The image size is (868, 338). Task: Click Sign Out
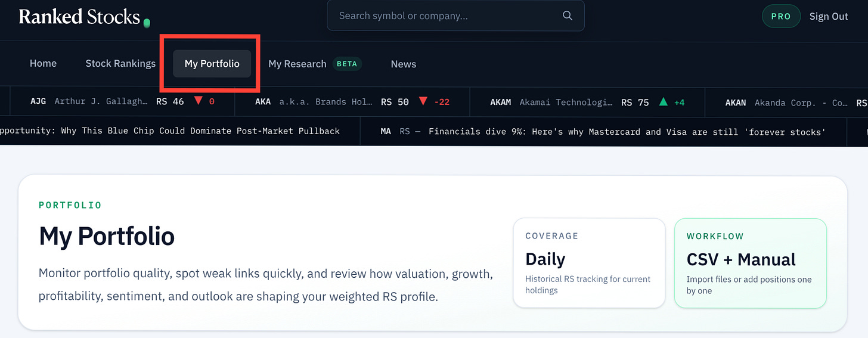coord(828,16)
